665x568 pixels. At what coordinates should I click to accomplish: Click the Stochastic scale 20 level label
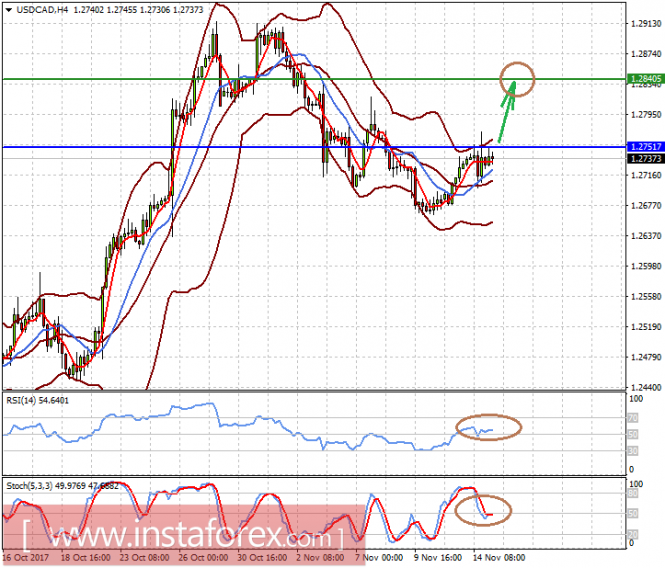click(633, 534)
